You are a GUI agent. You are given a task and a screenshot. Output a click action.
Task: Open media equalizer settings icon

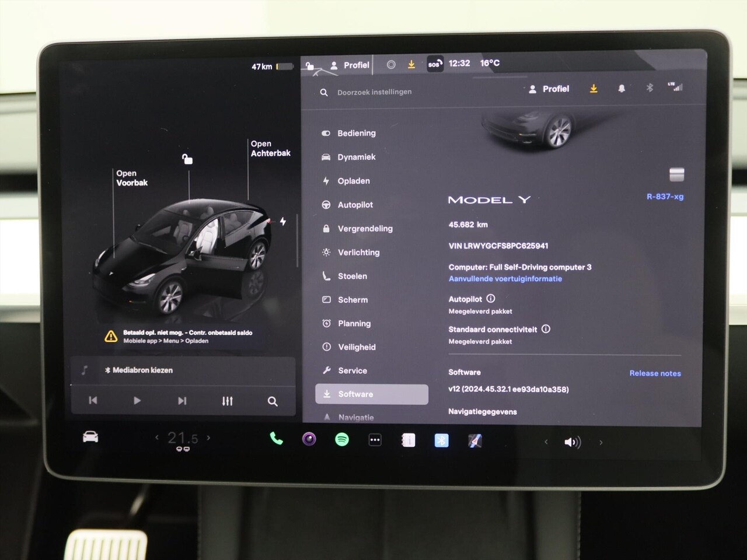click(227, 401)
